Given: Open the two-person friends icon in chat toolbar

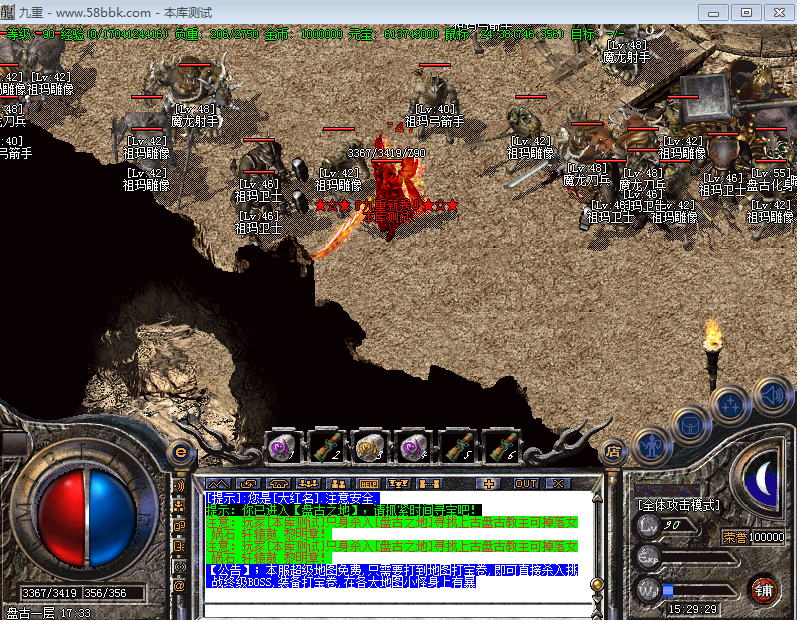Looking at the screenshot, I should (x=339, y=483).
